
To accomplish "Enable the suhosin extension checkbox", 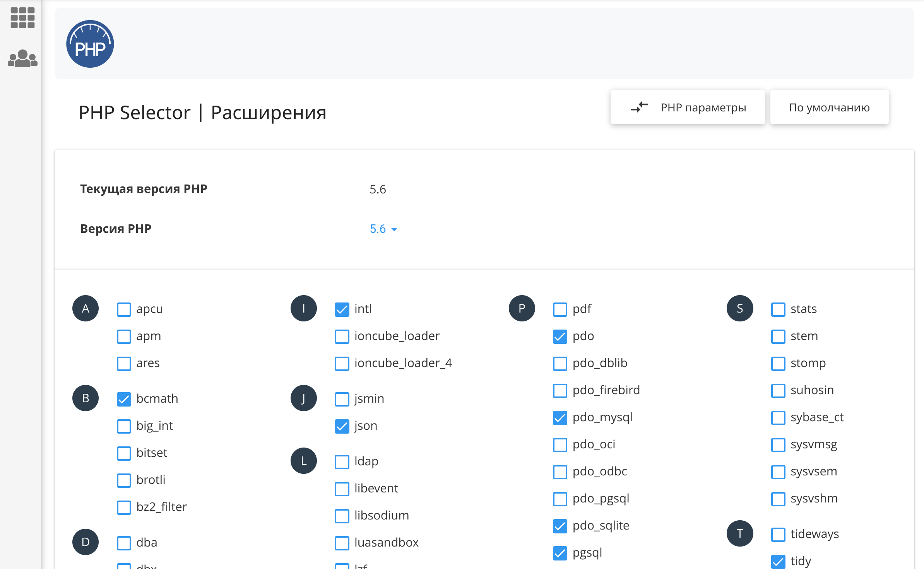I will click(x=778, y=390).
